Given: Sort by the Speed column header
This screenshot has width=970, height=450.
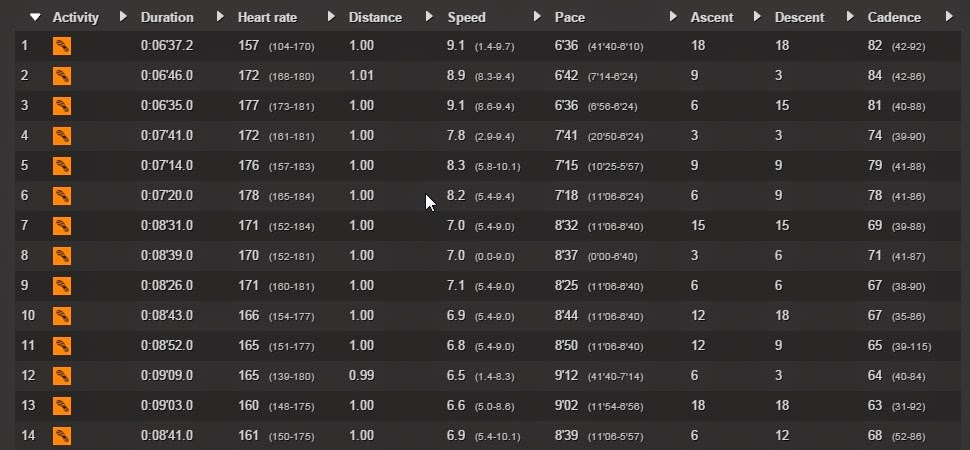Looking at the screenshot, I should [x=466, y=18].
